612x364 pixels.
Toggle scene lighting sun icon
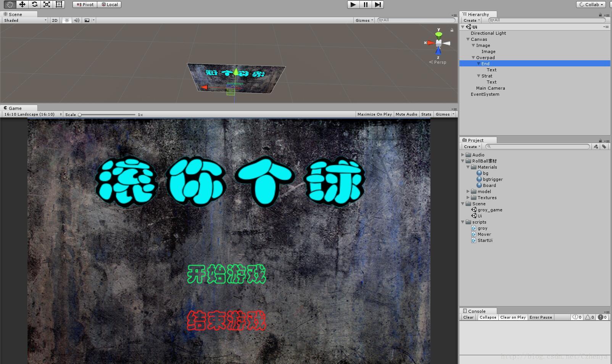67,20
